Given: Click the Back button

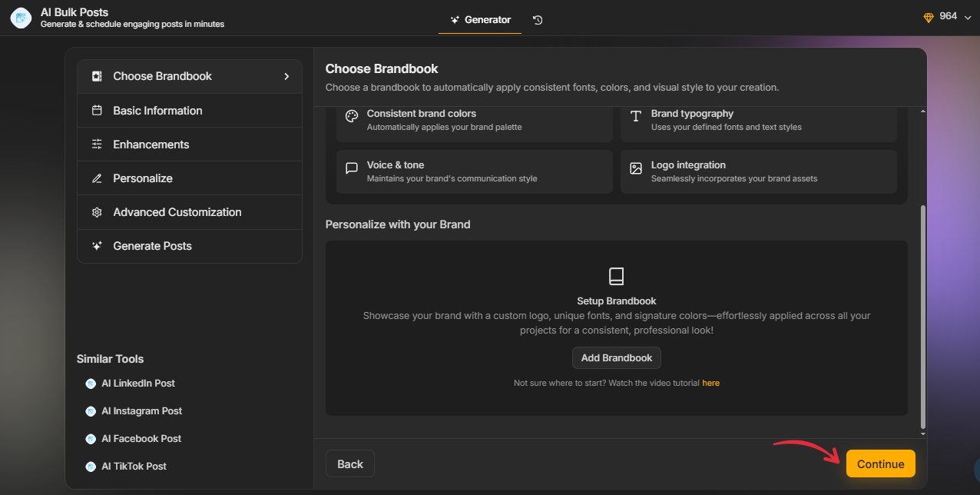Looking at the screenshot, I should pos(350,464).
